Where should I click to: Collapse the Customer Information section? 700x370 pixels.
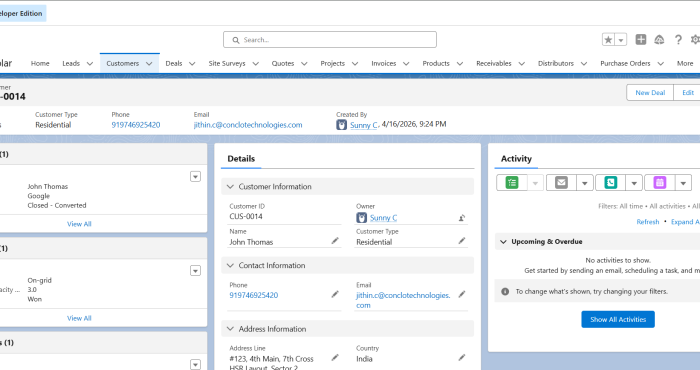(x=230, y=187)
